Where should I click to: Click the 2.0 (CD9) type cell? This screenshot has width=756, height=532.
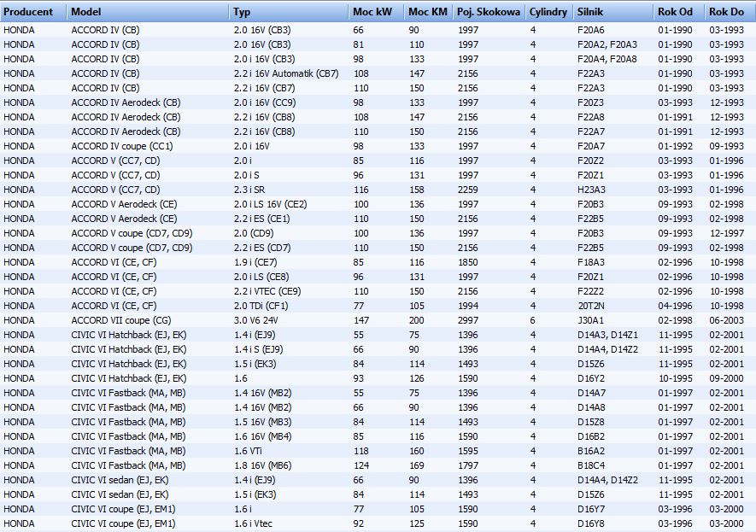click(254, 233)
